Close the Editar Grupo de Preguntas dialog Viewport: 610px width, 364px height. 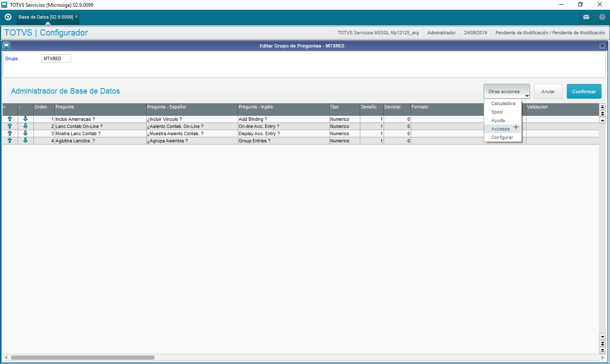click(x=602, y=46)
